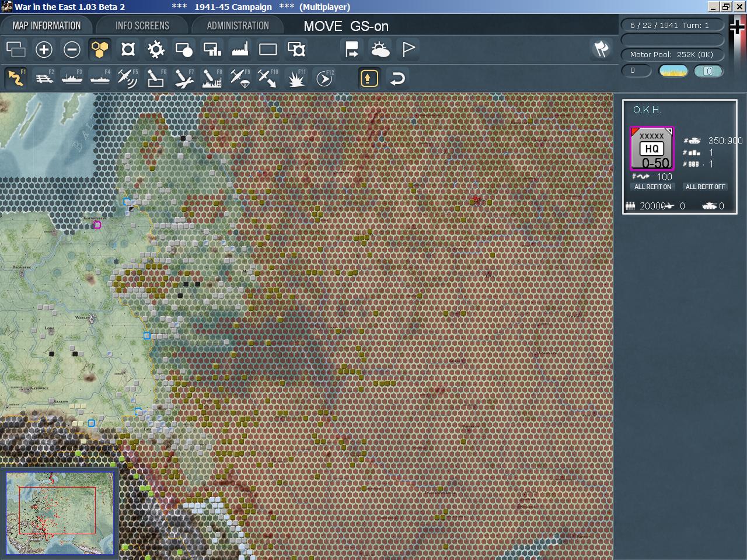
Task: Select the F4 amphibious ship mode
Action: pos(100,78)
